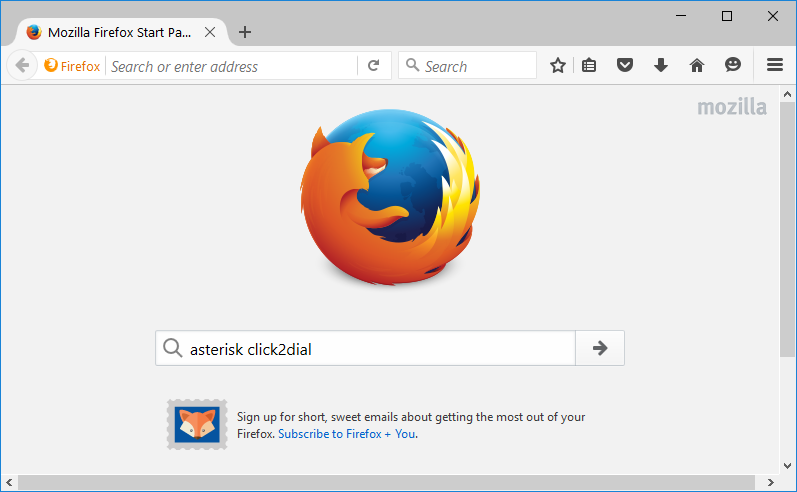Open the hamburger menu
Viewport: 797px width, 492px height.
pos(775,65)
